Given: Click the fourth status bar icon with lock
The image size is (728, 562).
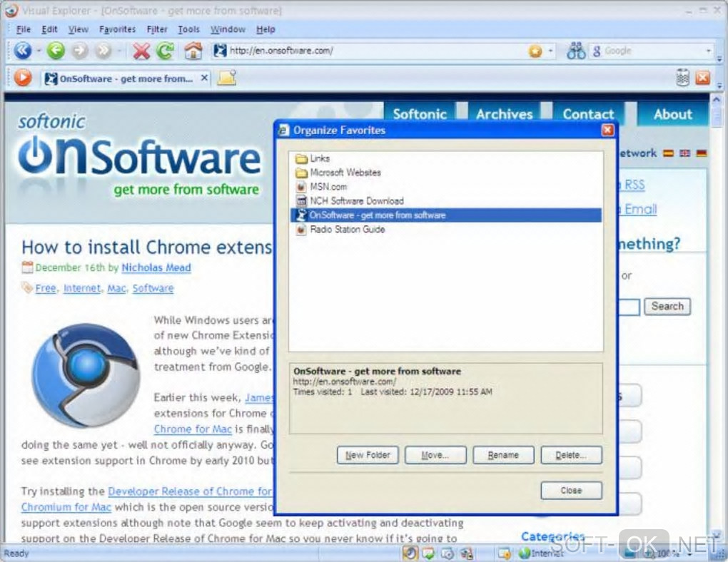Looking at the screenshot, I should (x=467, y=553).
